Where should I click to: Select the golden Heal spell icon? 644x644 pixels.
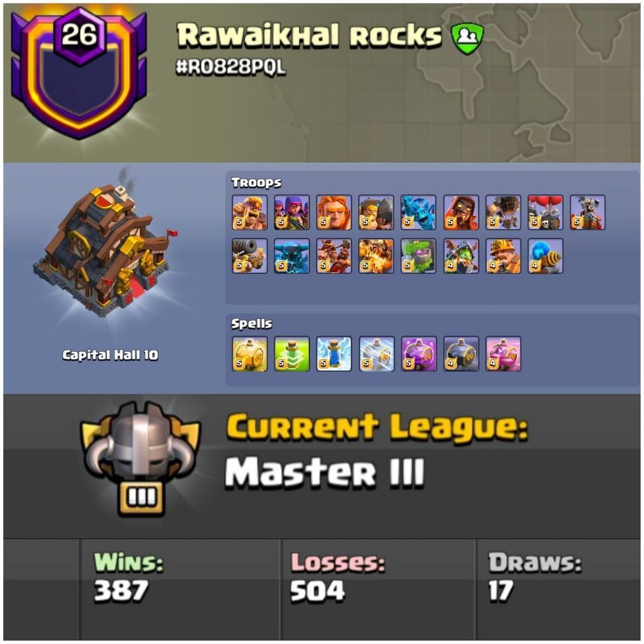pyautogui.click(x=250, y=354)
